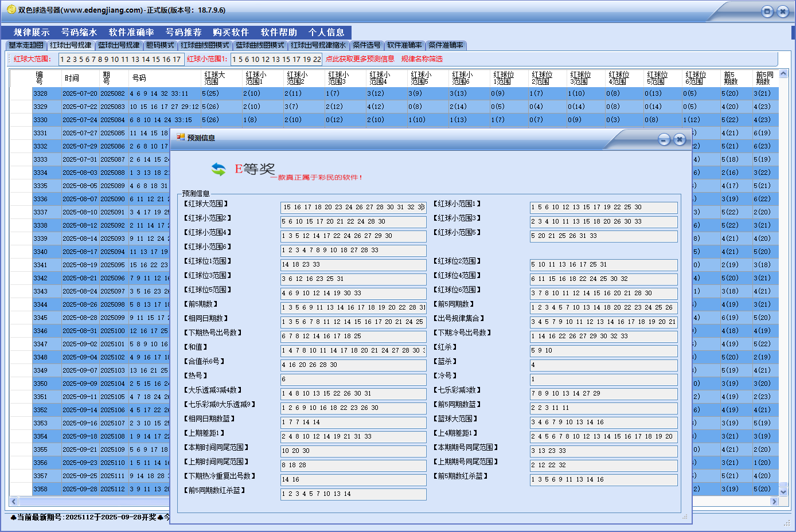Click the 规律名称筛选 link

(x=422, y=59)
